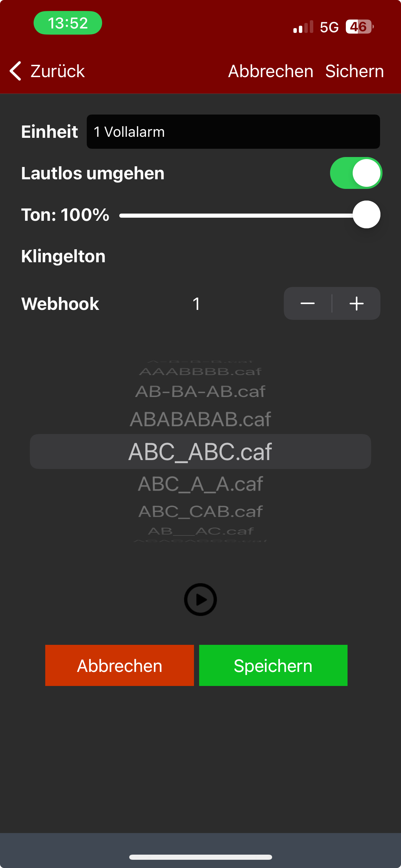
Task: Tap the cellular signal bars icon
Action: point(303,26)
